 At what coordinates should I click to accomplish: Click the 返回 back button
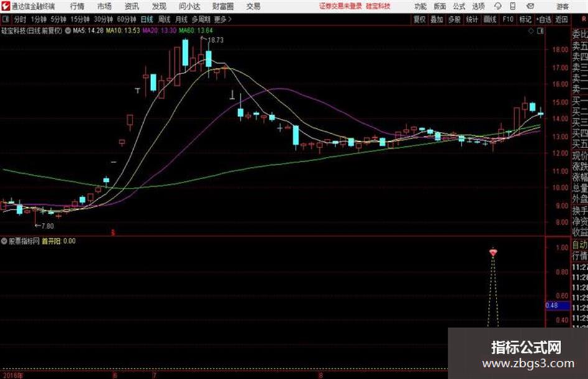(561, 19)
